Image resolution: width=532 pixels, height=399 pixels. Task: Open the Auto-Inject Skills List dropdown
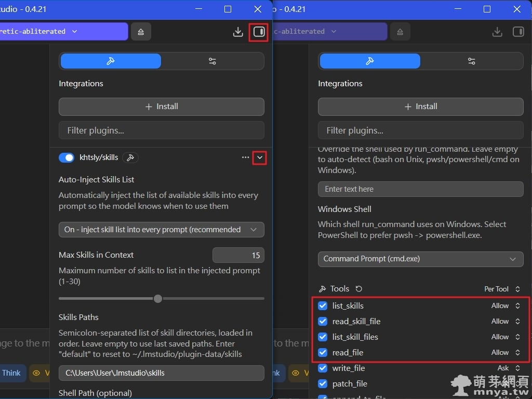[x=162, y=230]
